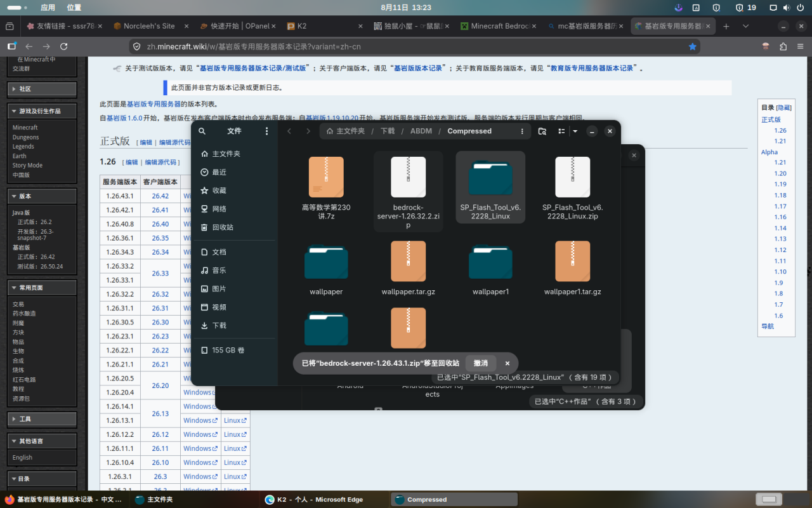Click 主文件夹 in Files path bar
Screen dimensions: 812x508
[x=346, y=131]
